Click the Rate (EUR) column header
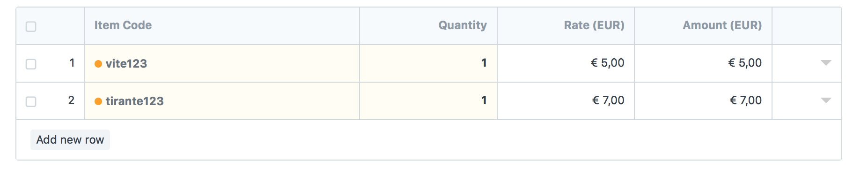The width and height of the screenshot is (868, 184). pyautogui.click(x=594, y=25)
